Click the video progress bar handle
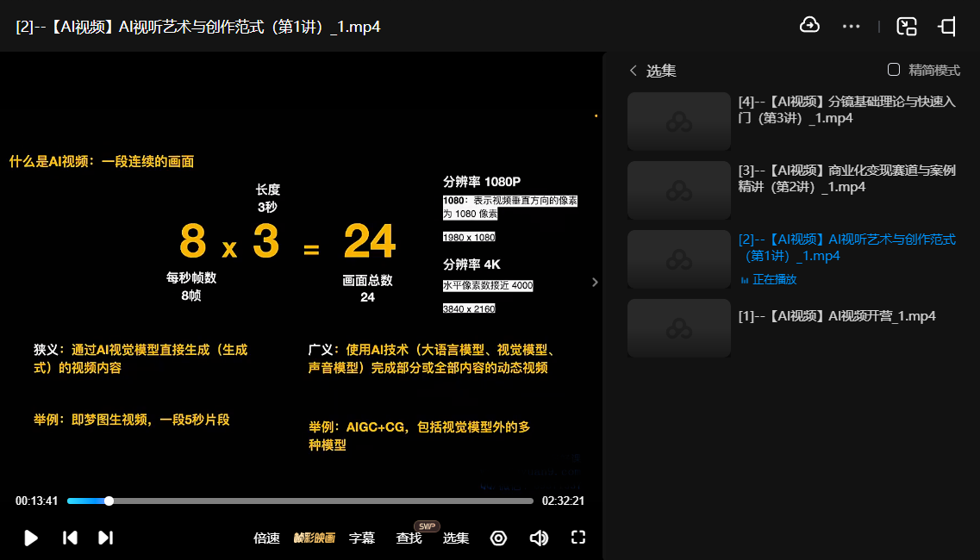Image resolution: width=980 pixels, height=560 pixels. (x=109, y=501)
